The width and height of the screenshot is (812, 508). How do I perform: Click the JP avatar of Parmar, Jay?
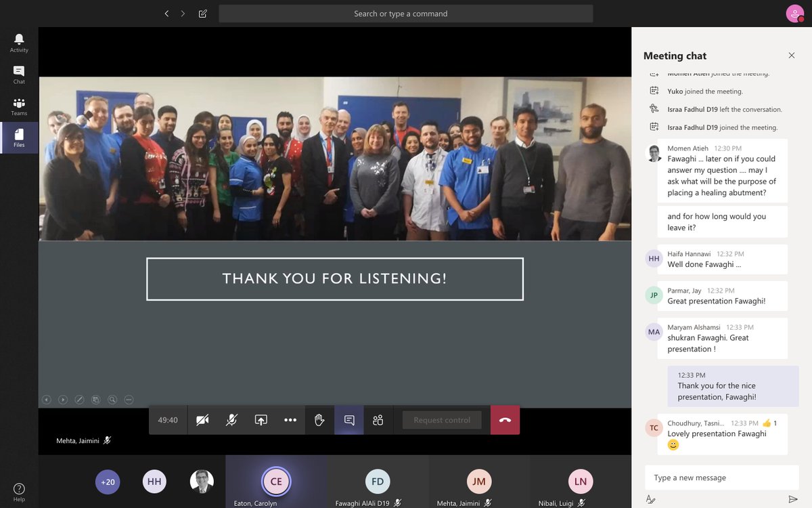coord(654,295)
